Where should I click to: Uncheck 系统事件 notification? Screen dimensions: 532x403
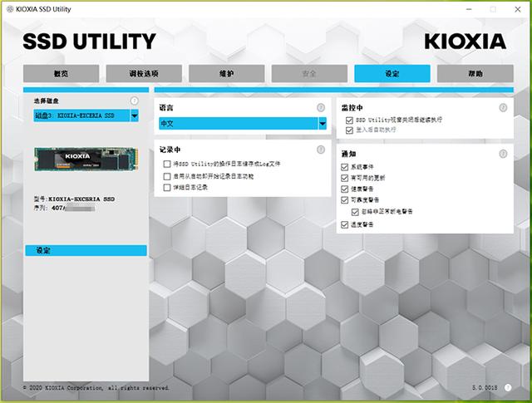click(344, 167)
